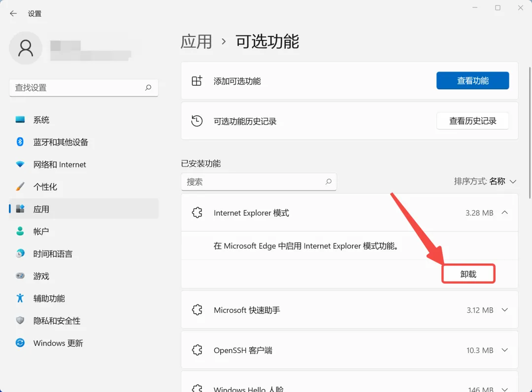This screenshot has height=392, width=532.
Task: Click the user profile avatar icon
Action: (x=26, y=48)
